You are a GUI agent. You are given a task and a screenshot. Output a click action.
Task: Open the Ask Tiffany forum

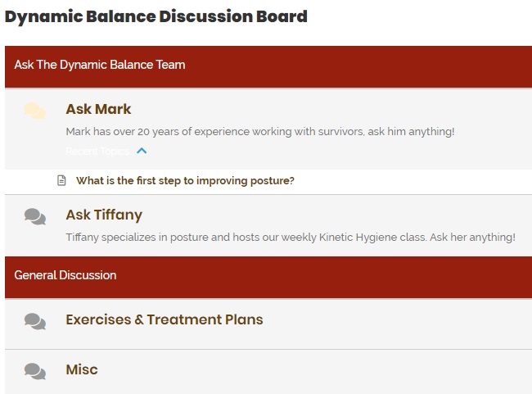104,215
